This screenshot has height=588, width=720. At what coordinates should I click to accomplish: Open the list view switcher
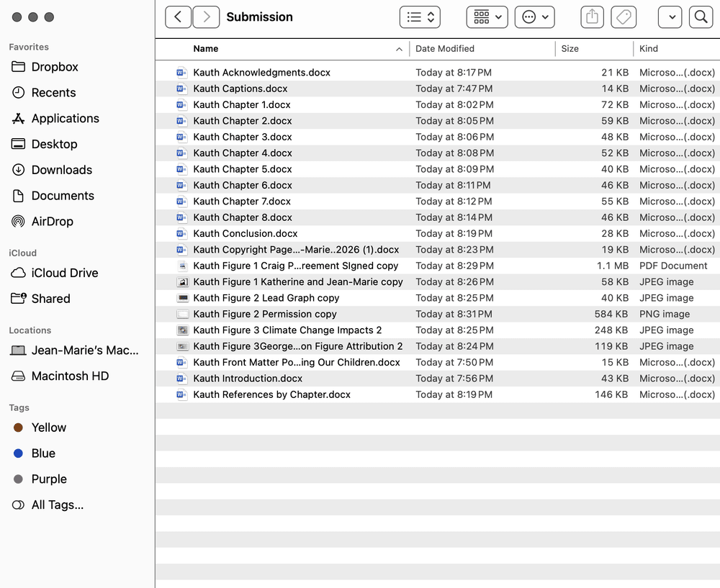[420, 17]
